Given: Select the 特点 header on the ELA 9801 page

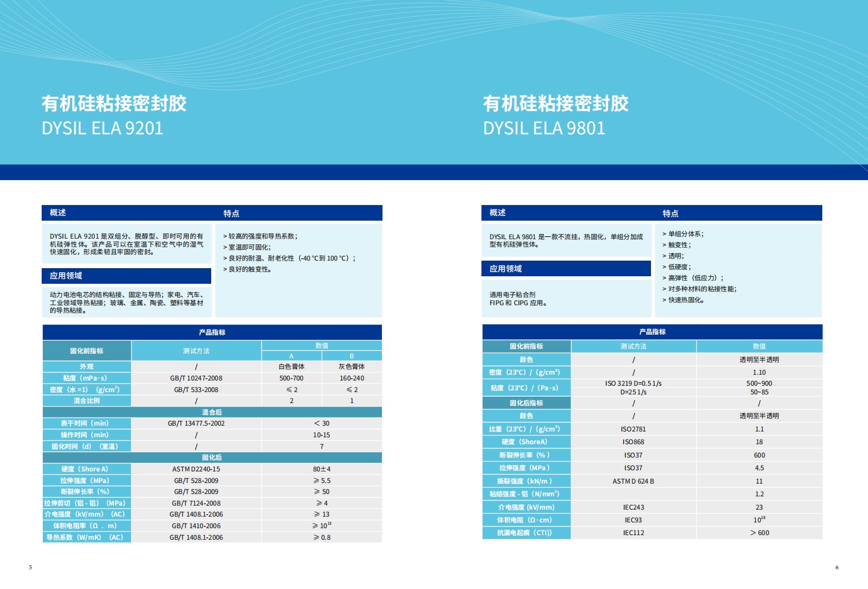Looking at the screenshot, I should pyautogui.click(x=670, y=213).
